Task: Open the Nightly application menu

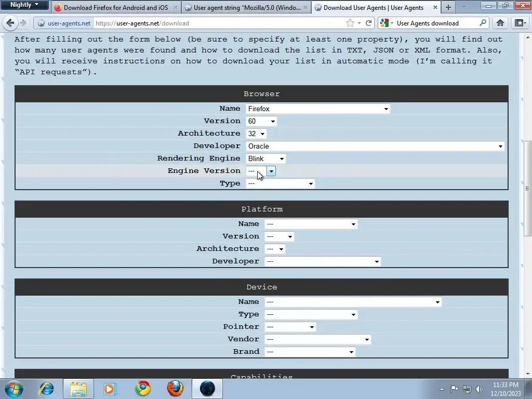Action: click(x=24, y=5)
